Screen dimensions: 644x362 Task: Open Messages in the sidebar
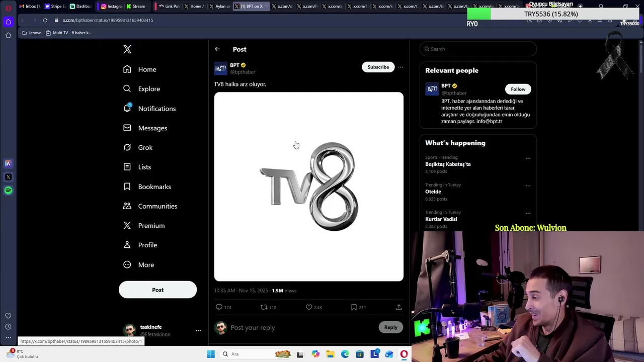145,128
